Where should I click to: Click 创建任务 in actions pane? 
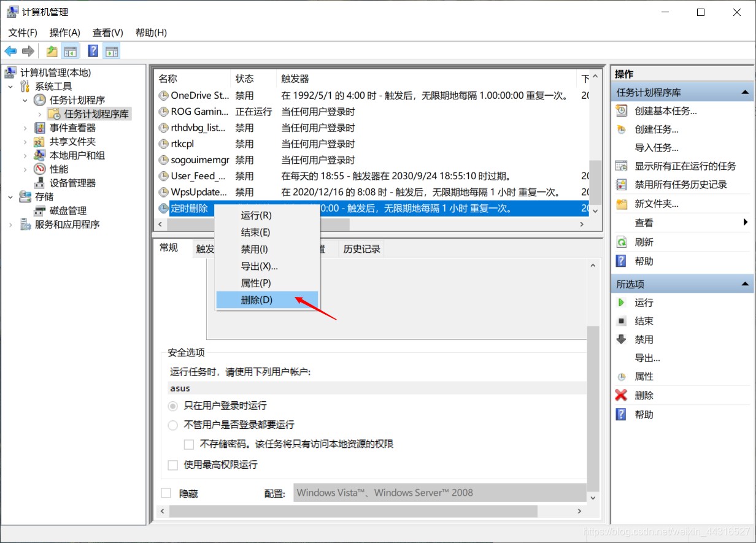click(x=657, y=129)
